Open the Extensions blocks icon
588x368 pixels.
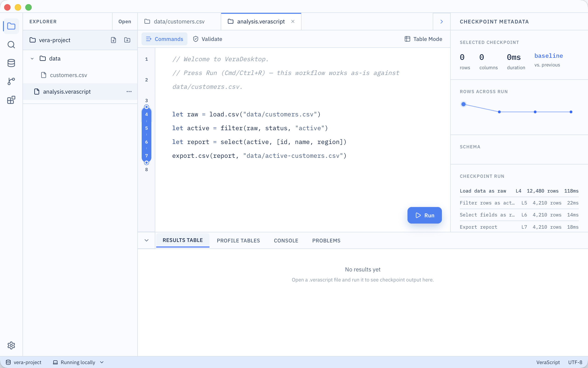[x=11, y=100]
